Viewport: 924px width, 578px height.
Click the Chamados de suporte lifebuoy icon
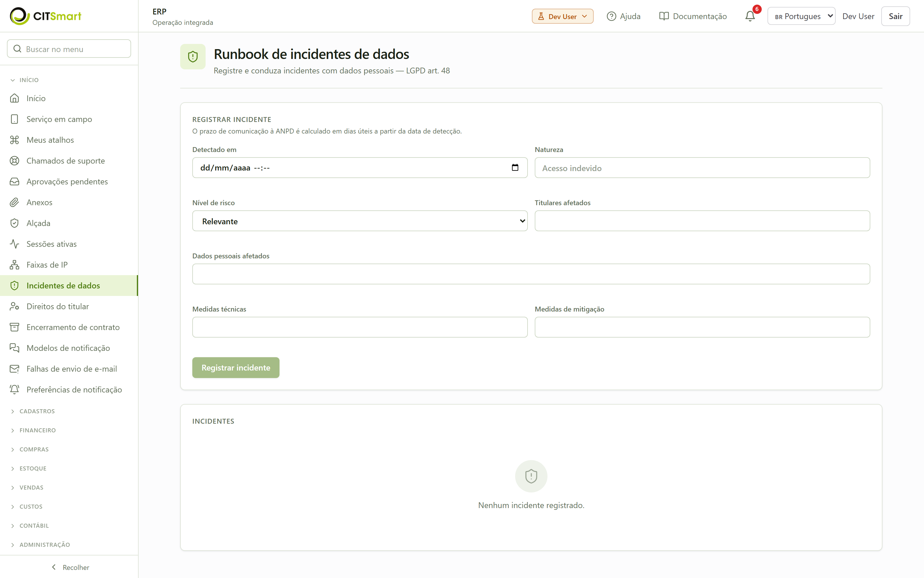14,161
